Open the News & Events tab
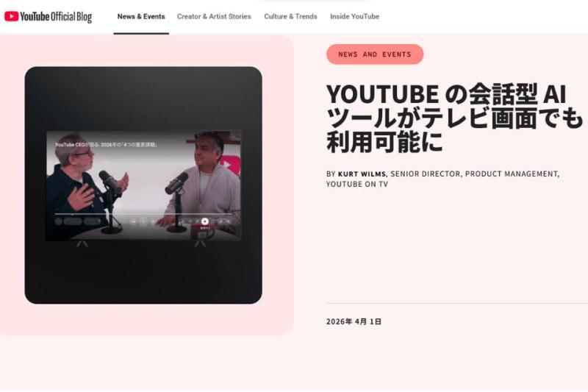Screen dimensions: 588x392 141,16
